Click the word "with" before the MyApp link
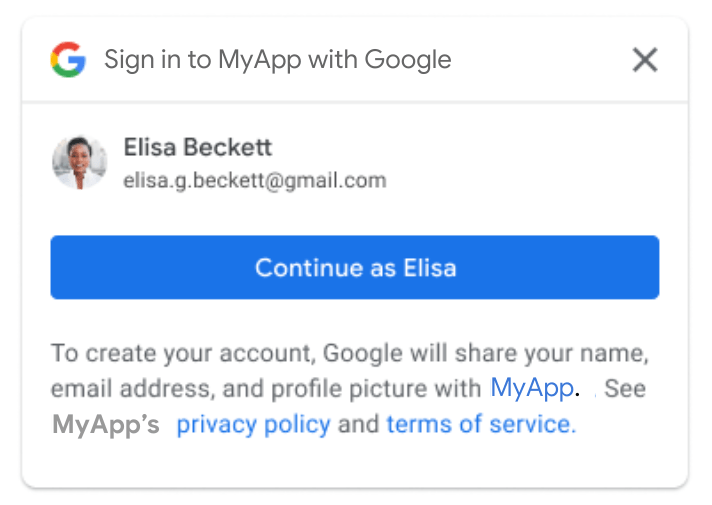The height and width of the screenshot is (505, 712). (x=462, y=388)
